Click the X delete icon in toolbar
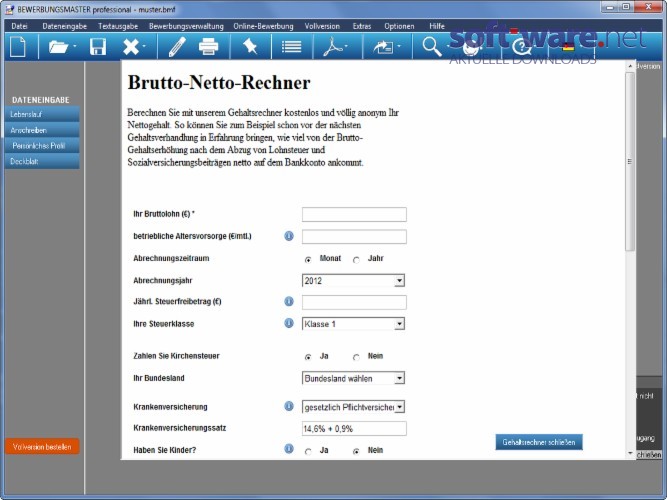Viewport: 667px width, 500px height. pos(131,46)
